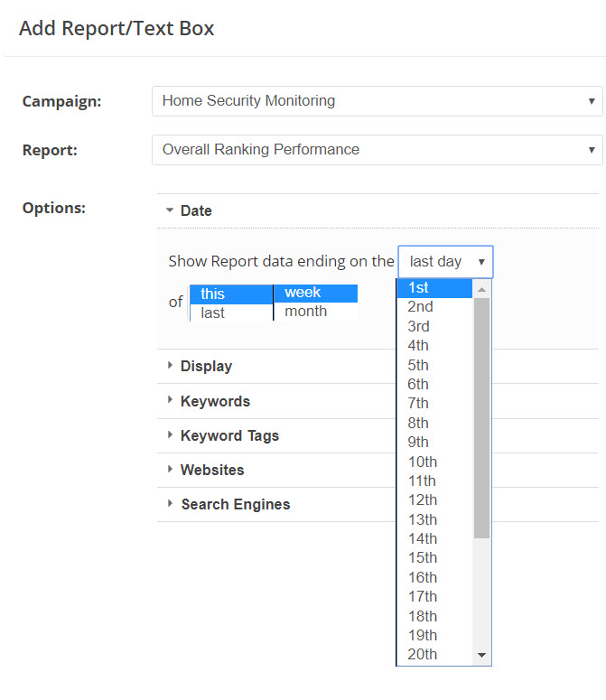Open the Campaign dropdown

(x=377, y=101)
